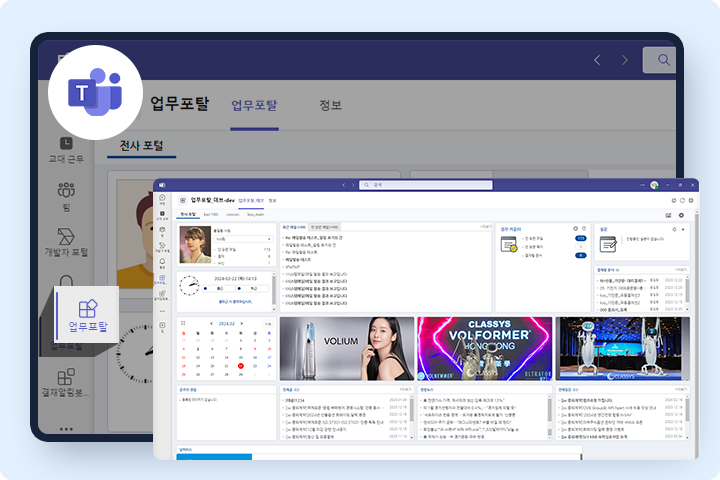
Task: Select the 출근 option in the clock widget
Action: [219, 288]
